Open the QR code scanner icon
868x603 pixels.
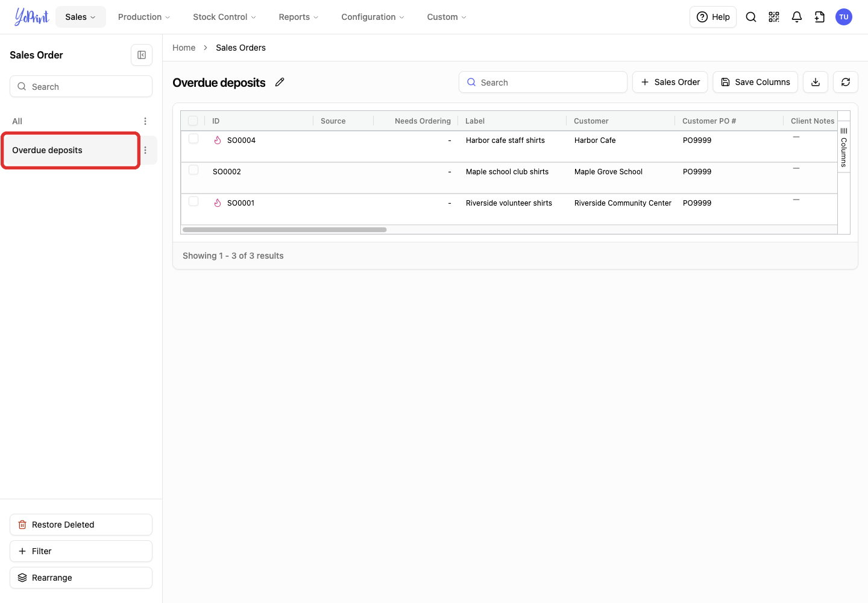[774, 17]
